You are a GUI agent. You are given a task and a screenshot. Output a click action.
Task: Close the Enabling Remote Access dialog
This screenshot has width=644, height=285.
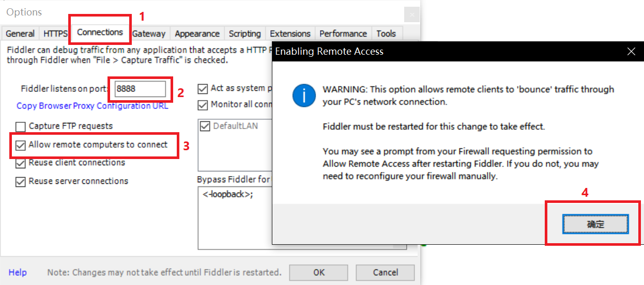click(631, 52)
